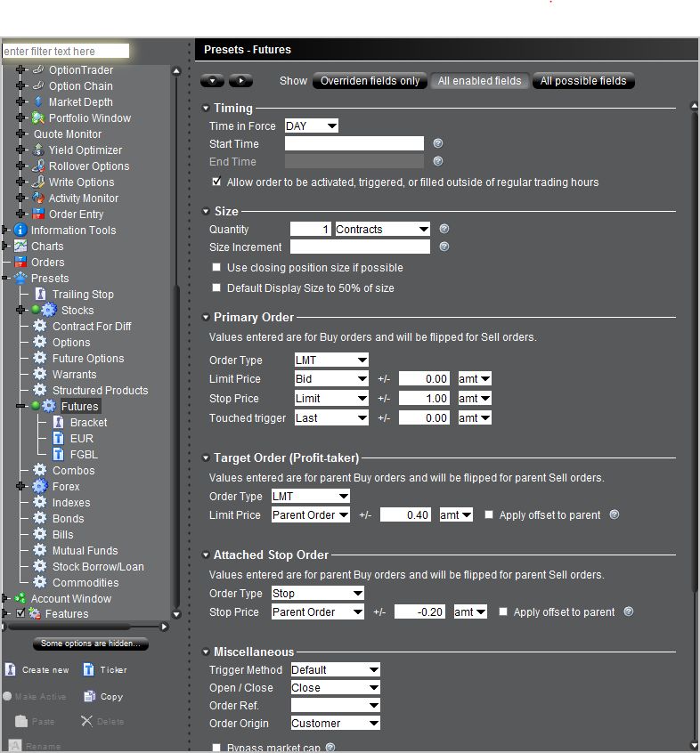The width and height of the screenshot is (700, 753).
Task: Click the Quantity help icon
Action: coord(444,229)
